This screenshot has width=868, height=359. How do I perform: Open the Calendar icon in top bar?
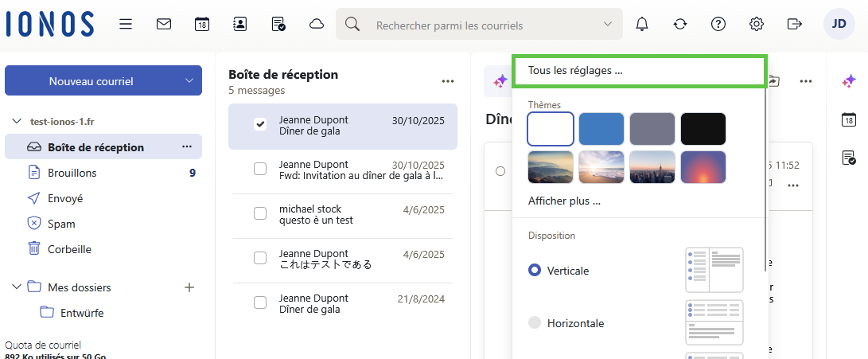tap(202, 24)
